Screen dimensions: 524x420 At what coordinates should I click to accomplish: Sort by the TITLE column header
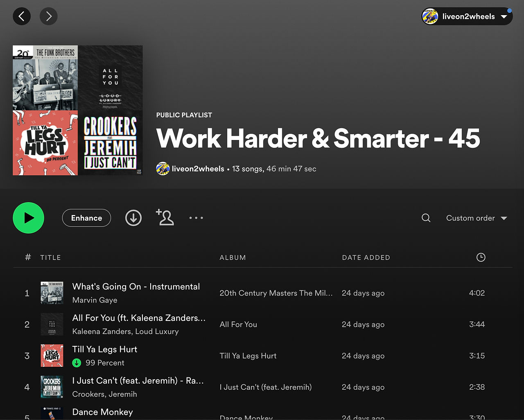(50, 257)
